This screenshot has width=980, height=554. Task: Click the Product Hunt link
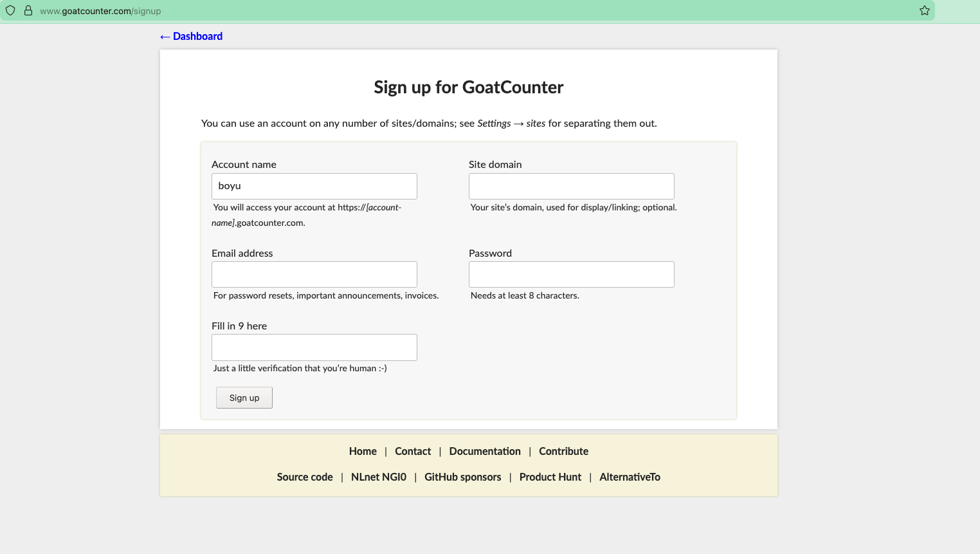click(550, 477)
